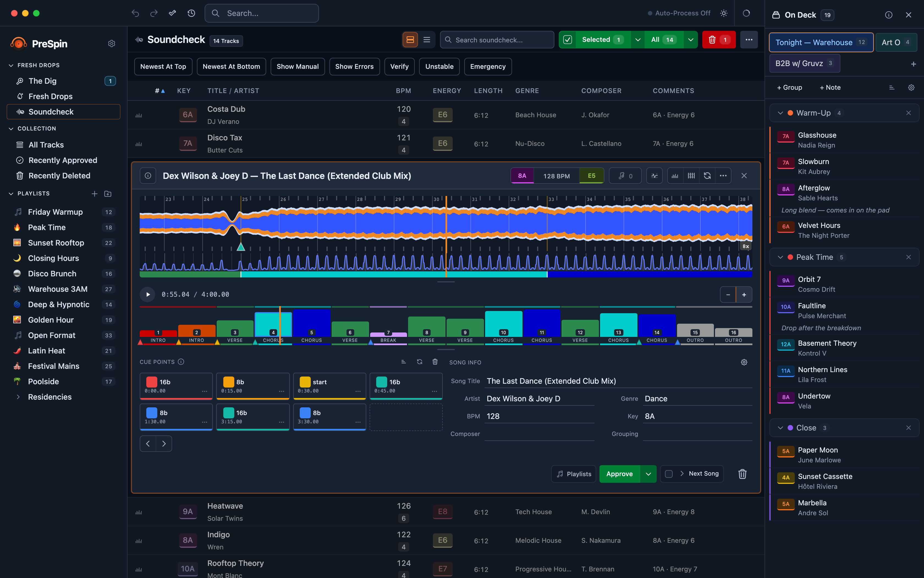Delete cue points with trash icon

click(x=435, y=362)
